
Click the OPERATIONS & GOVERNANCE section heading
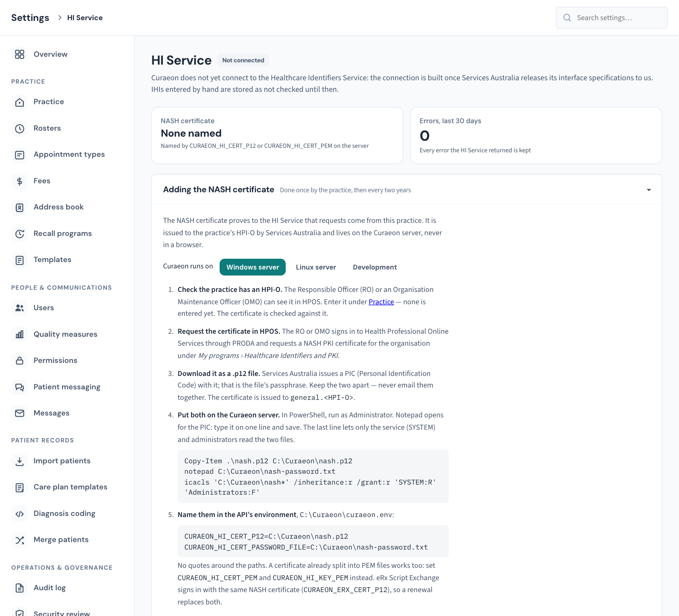pos(62,567)
